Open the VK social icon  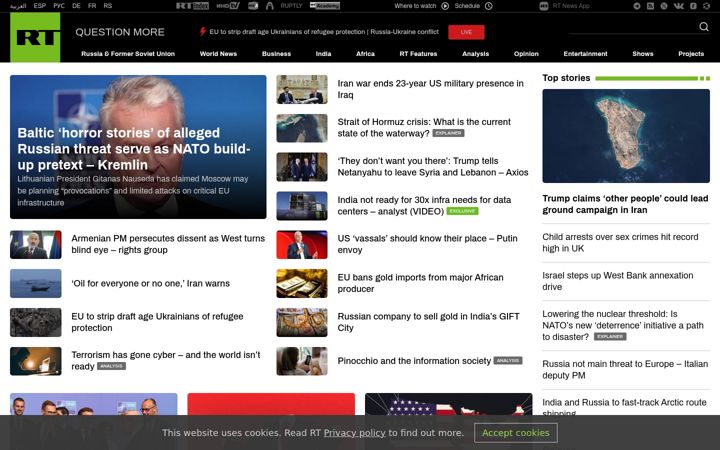point(678,6)
